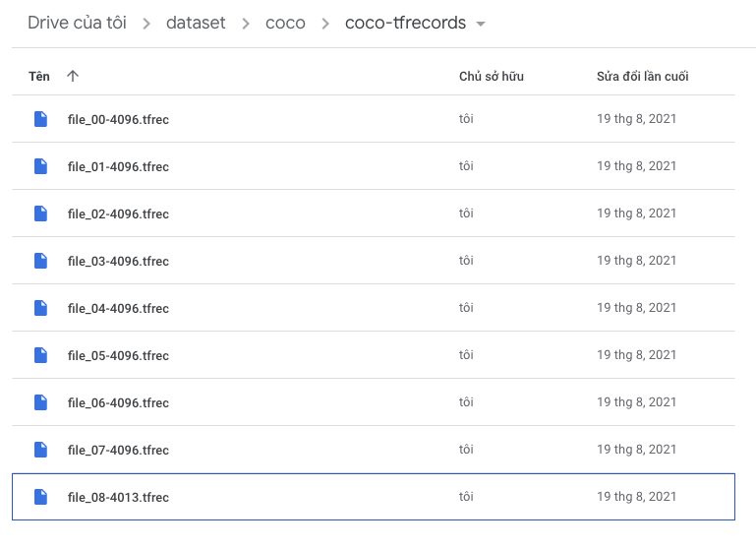Navigate to the dataset breadcrumb folder

[x=196, y=23]
